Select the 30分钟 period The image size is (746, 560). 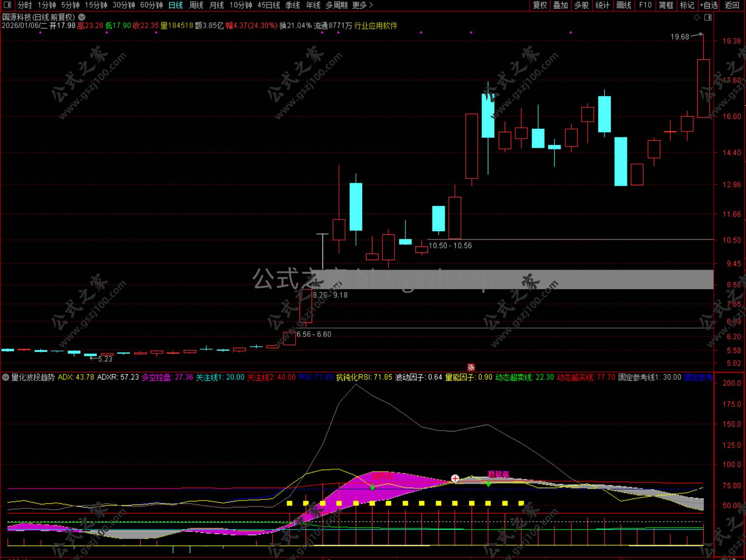click(123, 5)
